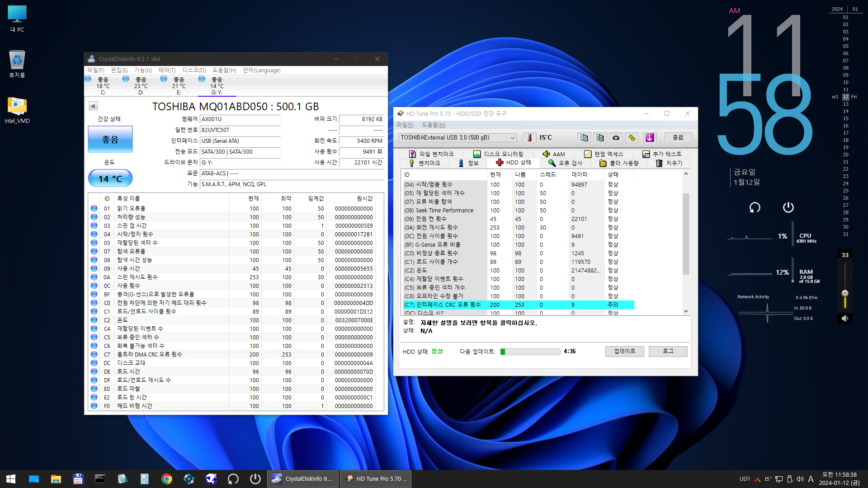Click the desktop widget power icon

coord(788,207)
